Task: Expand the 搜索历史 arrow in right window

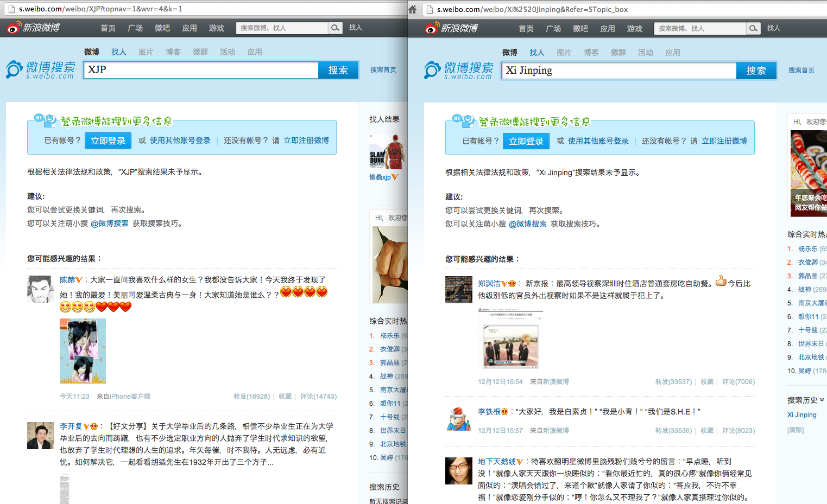Action: [822, 400]
